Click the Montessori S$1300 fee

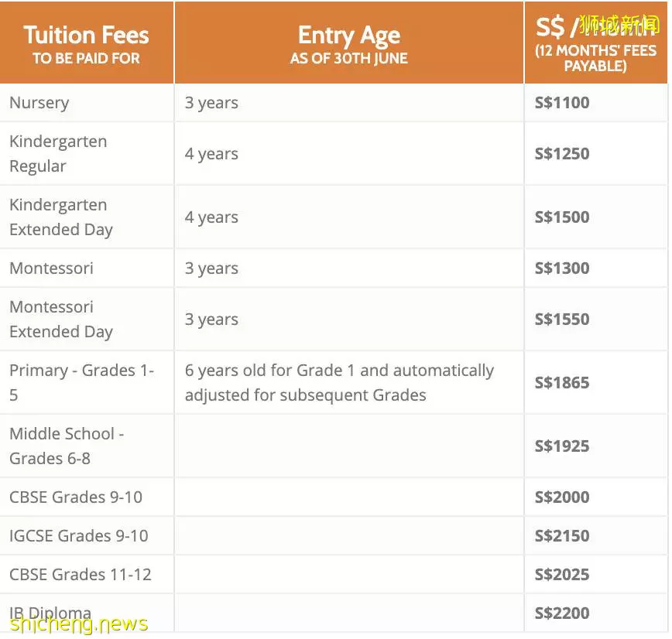[562, 268]
